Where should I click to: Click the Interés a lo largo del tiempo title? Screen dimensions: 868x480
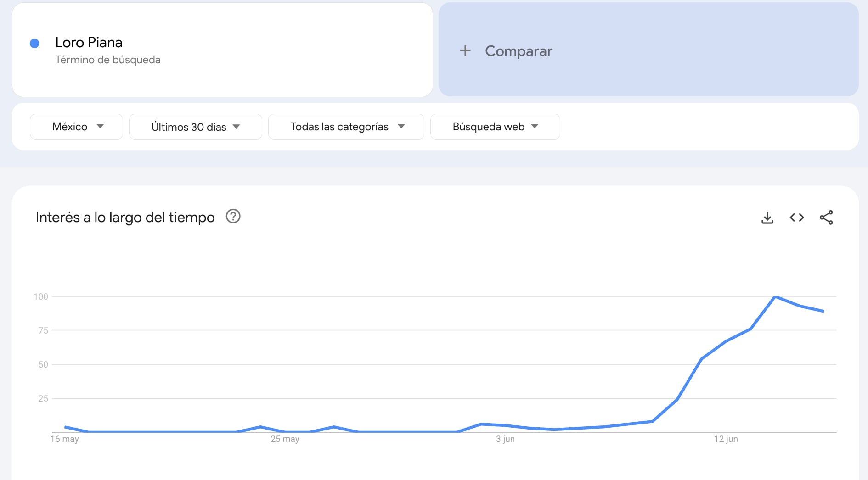coord(125,217)
